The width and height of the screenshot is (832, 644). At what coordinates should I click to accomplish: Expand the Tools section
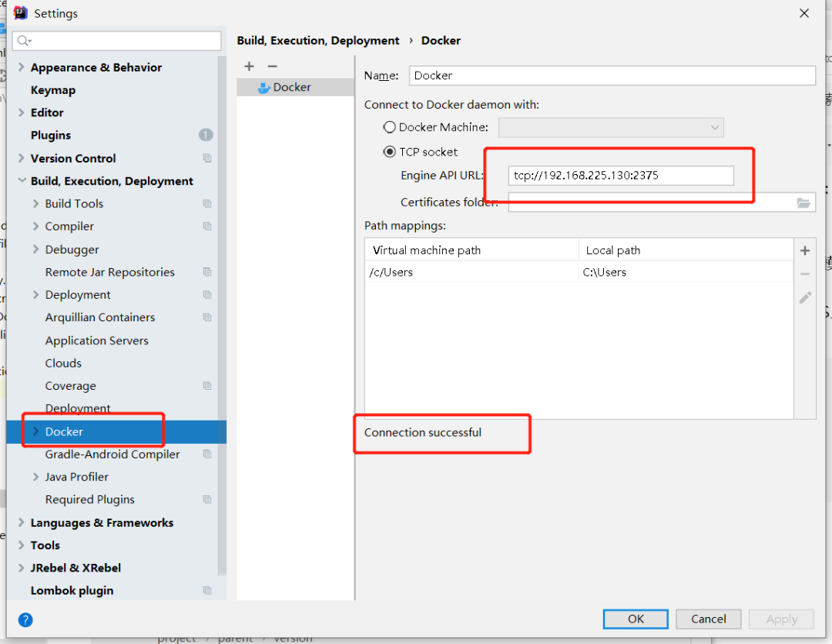click(x=22, y=545)
